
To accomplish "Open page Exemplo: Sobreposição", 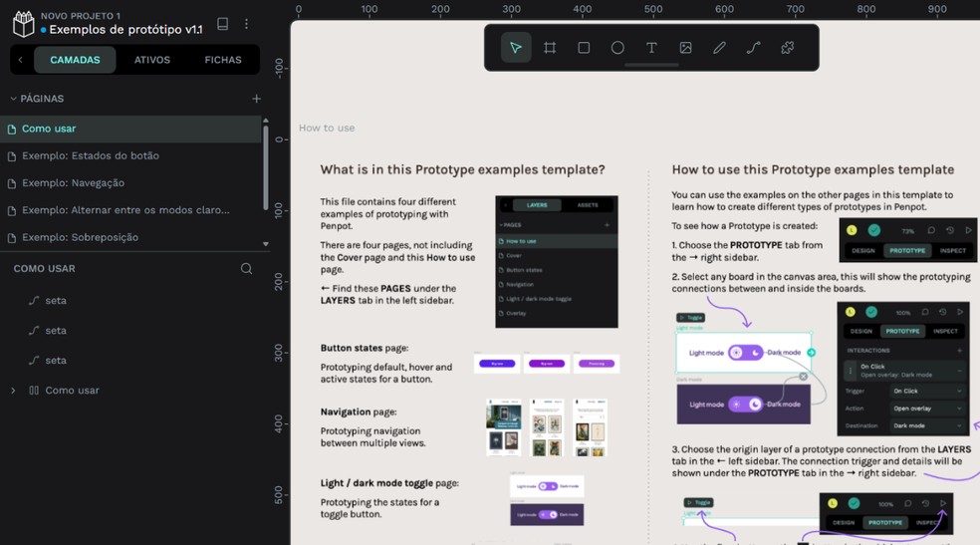I will (x=130, y=237).
